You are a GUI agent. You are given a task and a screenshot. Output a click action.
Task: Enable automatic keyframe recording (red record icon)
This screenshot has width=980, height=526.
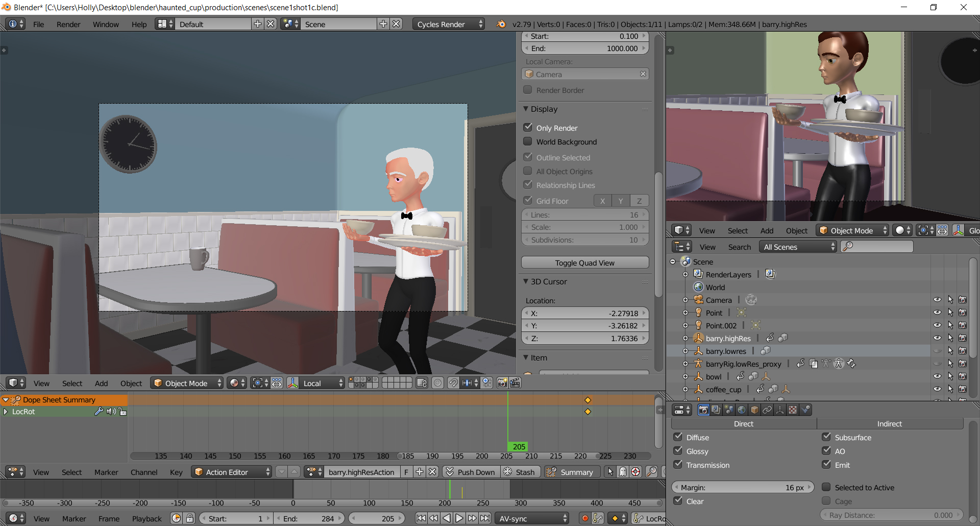(x=585, y=518)
